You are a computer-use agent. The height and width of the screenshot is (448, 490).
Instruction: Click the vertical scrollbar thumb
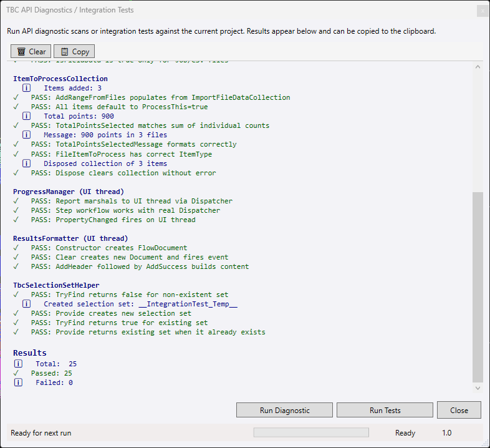pos(478,287)
